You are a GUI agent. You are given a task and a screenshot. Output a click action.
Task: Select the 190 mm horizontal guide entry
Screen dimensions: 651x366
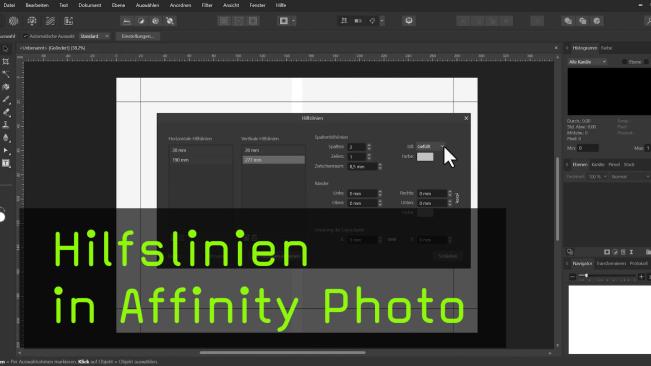tap(201, 160)
